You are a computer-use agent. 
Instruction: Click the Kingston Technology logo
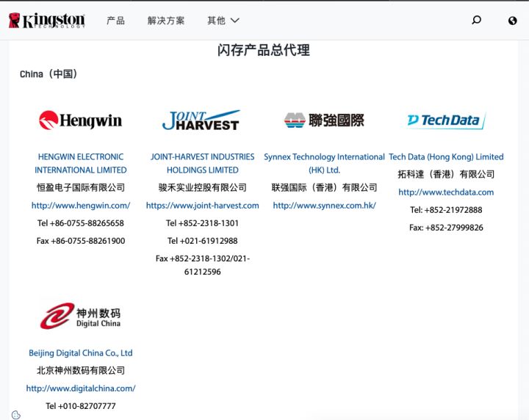(x=46, y=21)
